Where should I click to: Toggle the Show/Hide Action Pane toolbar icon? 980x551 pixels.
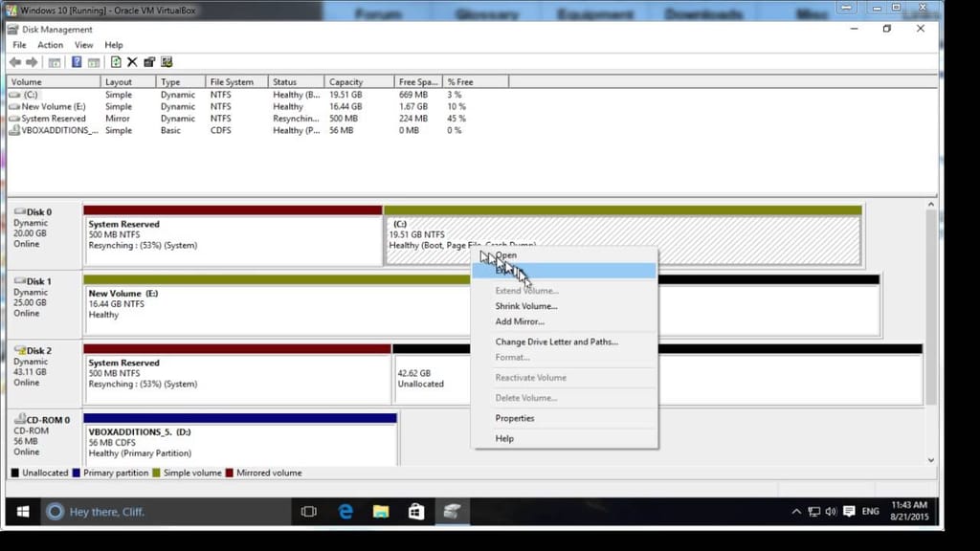pos(94,62)
